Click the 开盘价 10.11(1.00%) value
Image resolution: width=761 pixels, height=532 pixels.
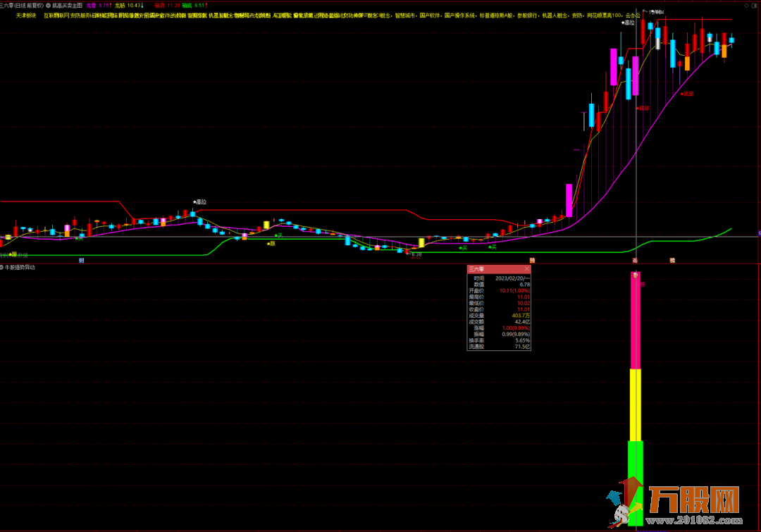pos(514,291)
